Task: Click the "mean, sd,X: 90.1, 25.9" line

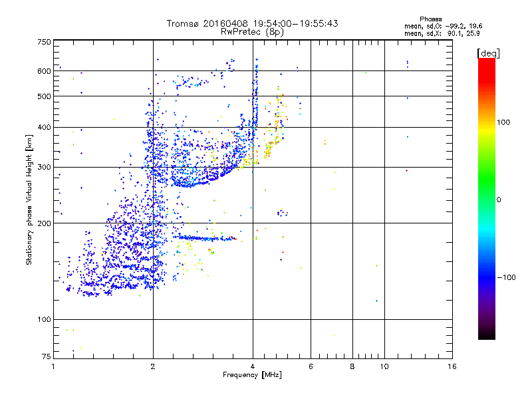Action: (x=442, y=33)
